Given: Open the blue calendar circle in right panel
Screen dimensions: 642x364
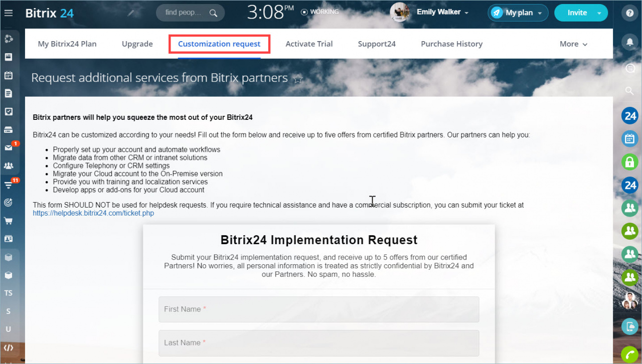Looking at the screenshot, I should tap(630, 139).
